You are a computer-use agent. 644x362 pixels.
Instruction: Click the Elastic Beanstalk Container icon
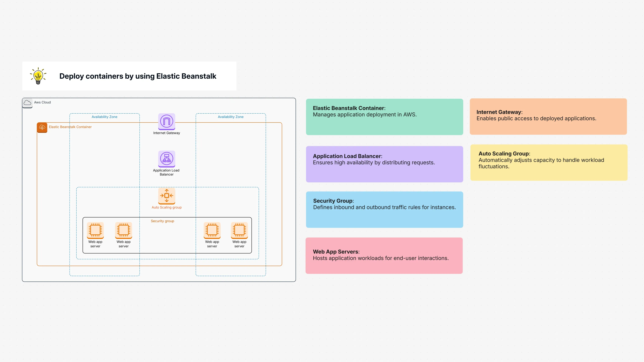coord(42,128)
